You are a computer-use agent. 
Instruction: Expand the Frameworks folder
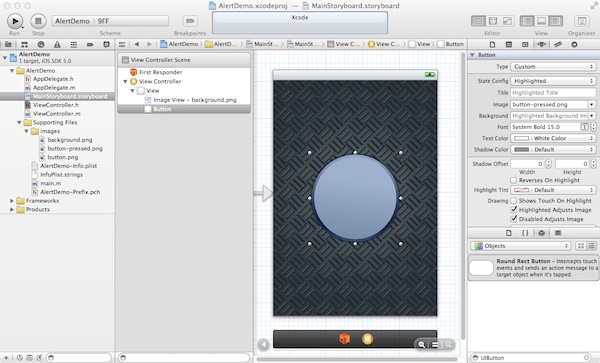click(12, 201)
